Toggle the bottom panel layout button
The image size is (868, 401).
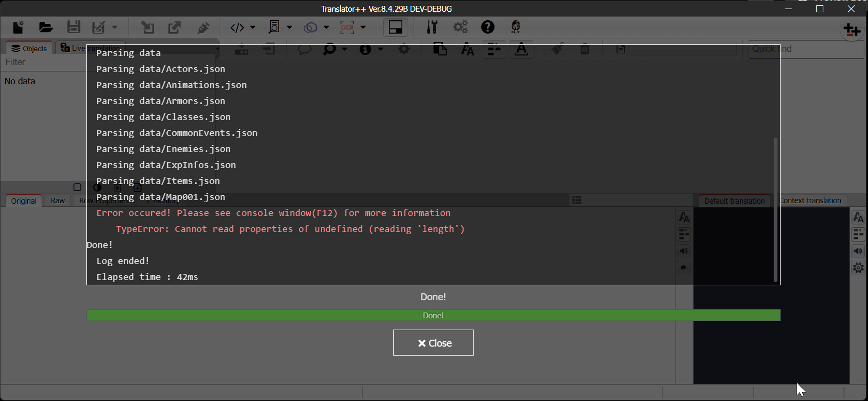(x=395, y=27)
